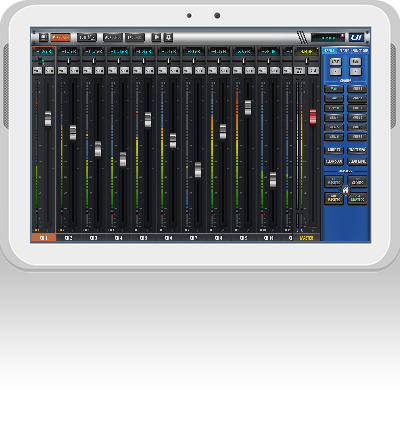Click the CH 8 fader knob
This screenshot has width=401, height=437.
pos(223,132)
